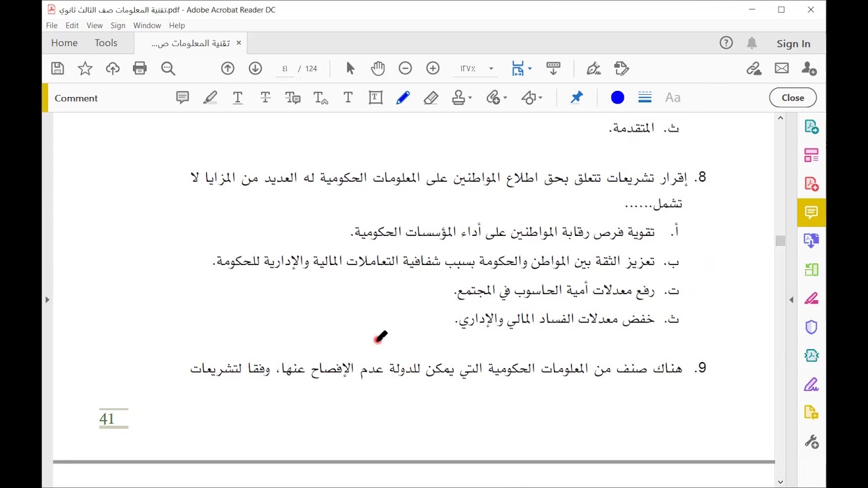
Task: Expand the drawing shapes dropdown
Action: coord(540,98)
